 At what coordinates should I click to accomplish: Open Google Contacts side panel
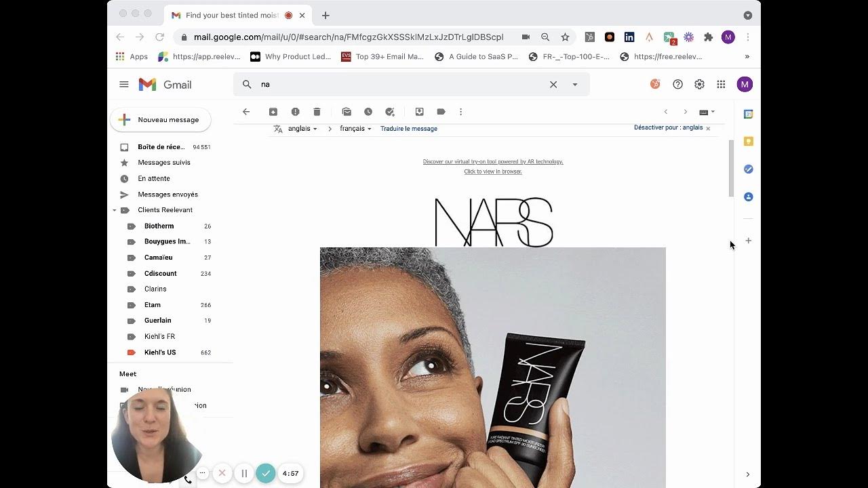point(749,197)
